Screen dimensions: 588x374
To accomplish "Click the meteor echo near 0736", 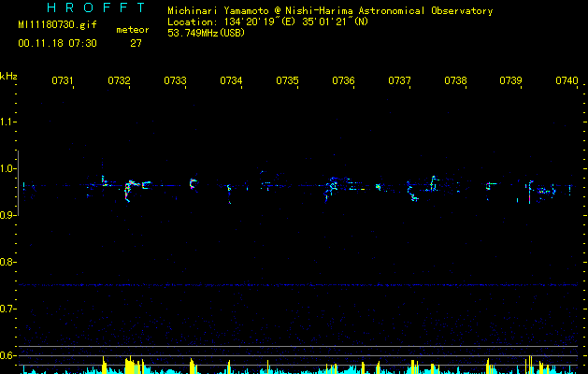I will point(330,189).
